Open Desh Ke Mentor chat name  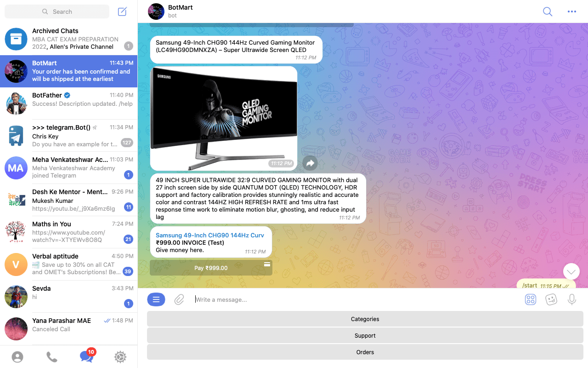coord(70,192)
